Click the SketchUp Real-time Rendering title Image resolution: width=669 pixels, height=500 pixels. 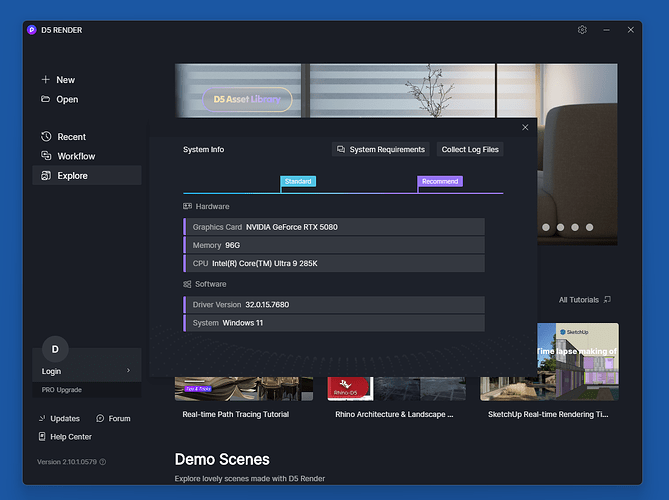coord(548,414)
